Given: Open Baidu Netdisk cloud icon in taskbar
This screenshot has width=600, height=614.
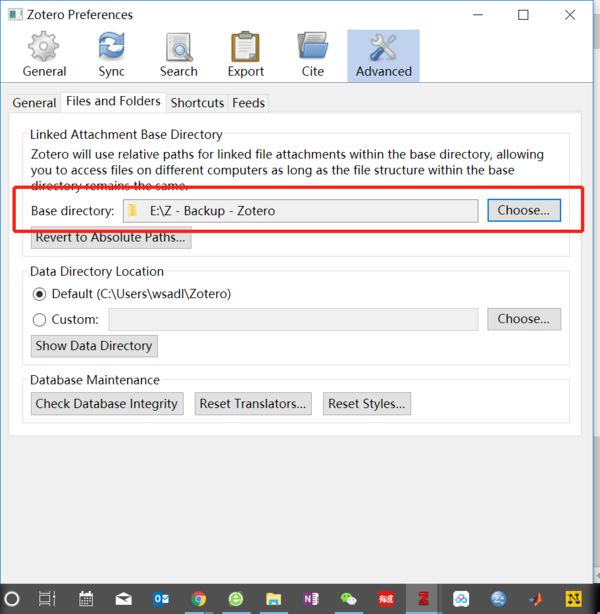Looking at the screenshot, I should coord(461,599).
